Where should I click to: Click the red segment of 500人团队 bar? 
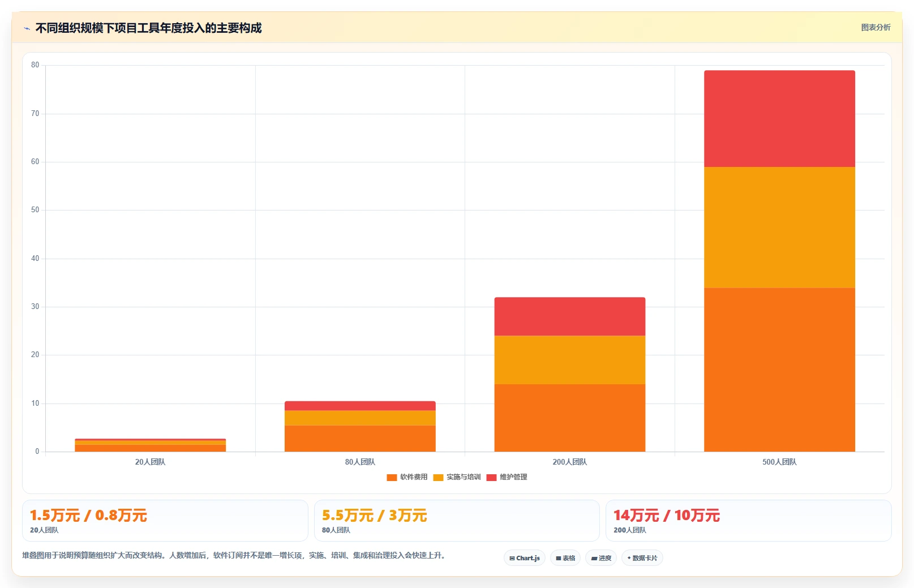(779, 119)
